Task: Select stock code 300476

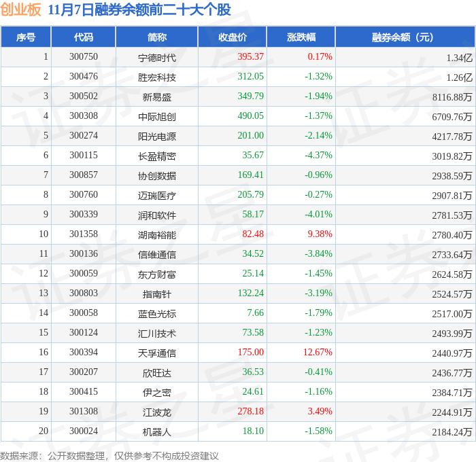Action: pos(84,77)
